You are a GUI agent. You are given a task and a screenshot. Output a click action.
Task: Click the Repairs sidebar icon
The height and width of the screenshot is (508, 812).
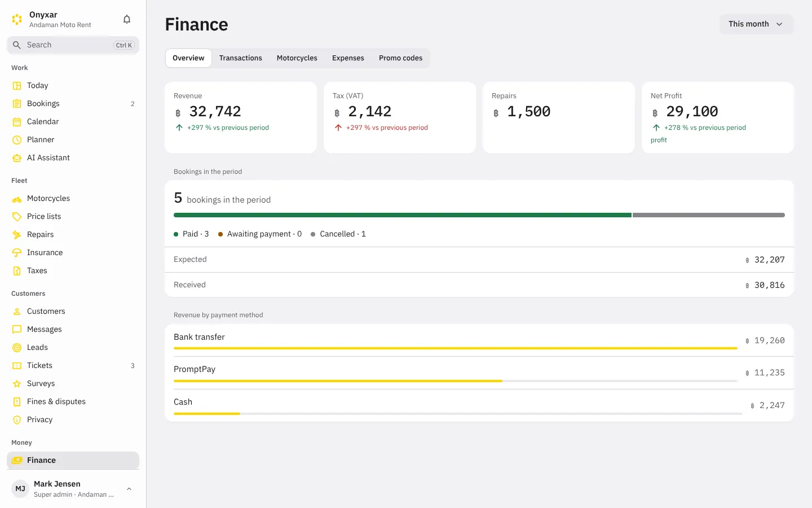pyautogui.click(x=17, y=235)
